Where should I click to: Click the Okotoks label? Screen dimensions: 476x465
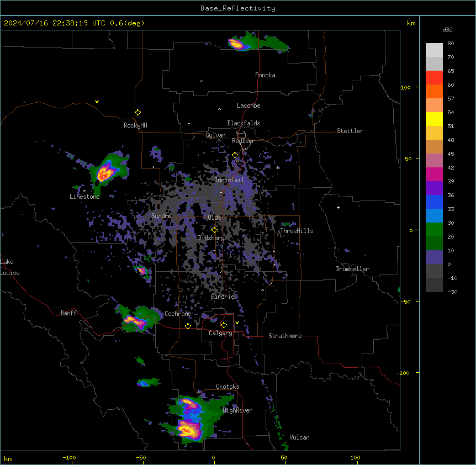click(228, 387)
